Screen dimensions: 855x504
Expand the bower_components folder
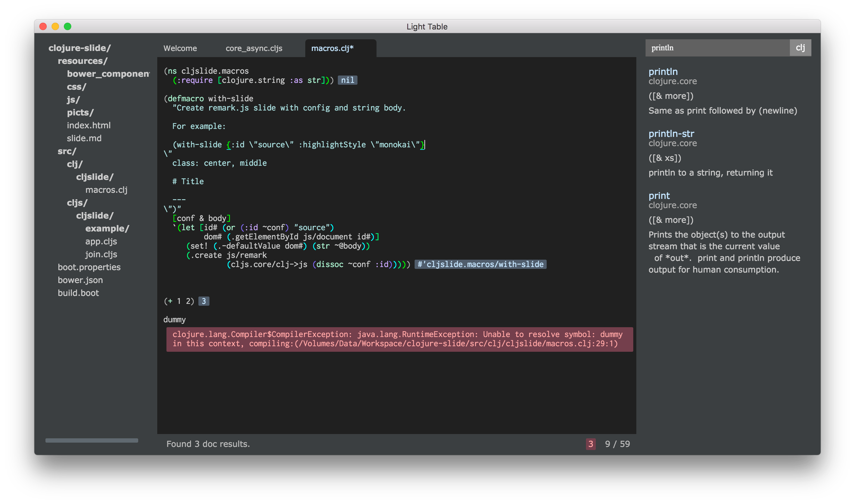108,74
